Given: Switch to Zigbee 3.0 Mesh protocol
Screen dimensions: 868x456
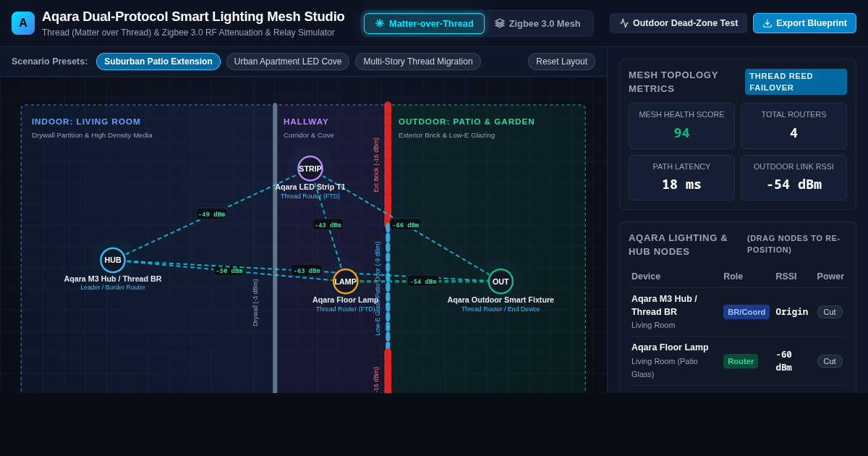Looking at the screenshot, I should (537, 23).
